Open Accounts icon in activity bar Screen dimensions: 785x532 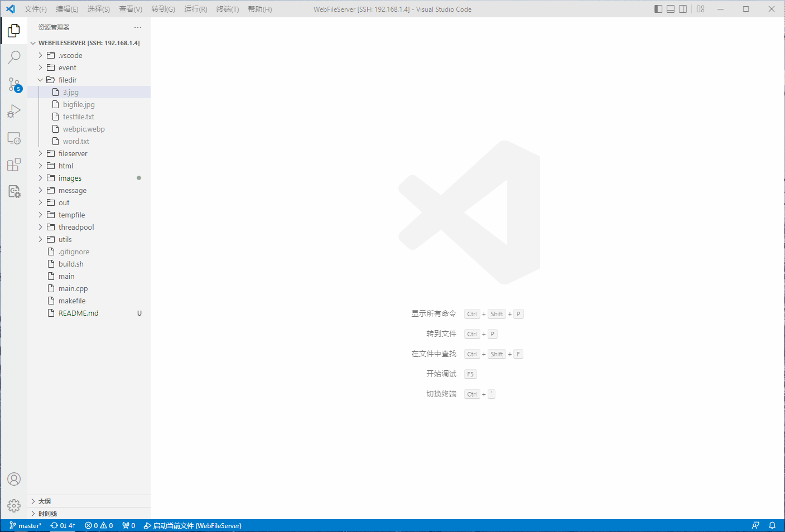click(14, 479)
